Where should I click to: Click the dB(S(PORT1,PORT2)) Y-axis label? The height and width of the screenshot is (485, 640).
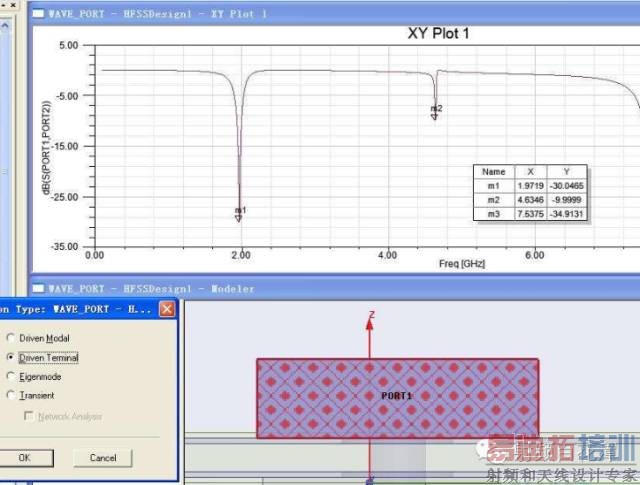click(x=47, y=147)
